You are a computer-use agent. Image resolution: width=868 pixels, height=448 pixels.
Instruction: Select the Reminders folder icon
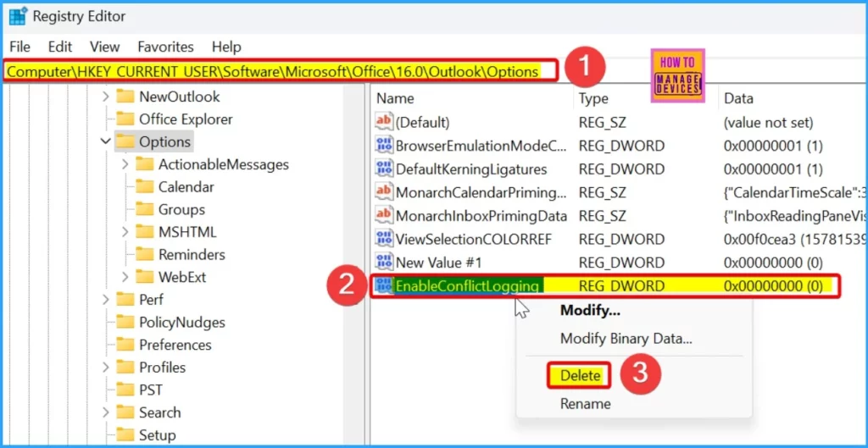pyautogui.click(x=144, y=254)
